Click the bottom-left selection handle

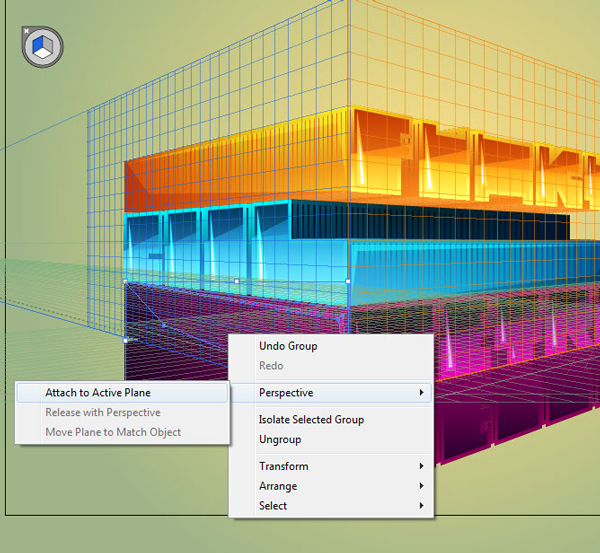pyautogui.click(x=125, y=340)
